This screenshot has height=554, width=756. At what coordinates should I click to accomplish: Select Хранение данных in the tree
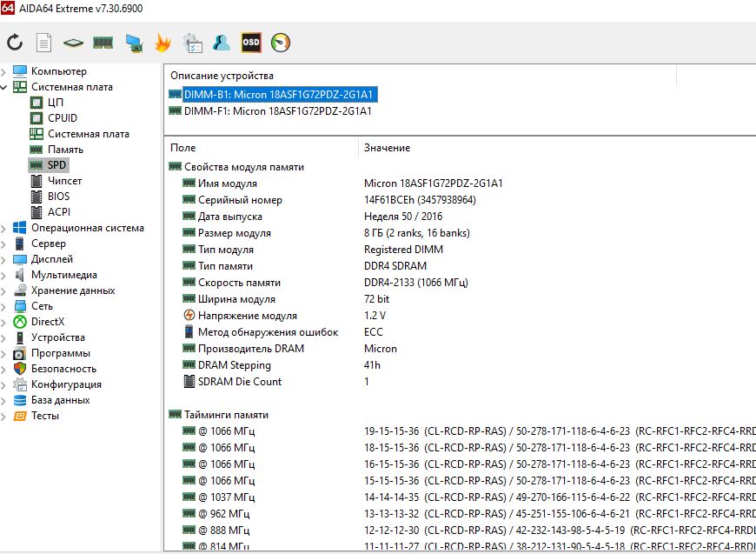pyautogui.click(x=73, y=290)
